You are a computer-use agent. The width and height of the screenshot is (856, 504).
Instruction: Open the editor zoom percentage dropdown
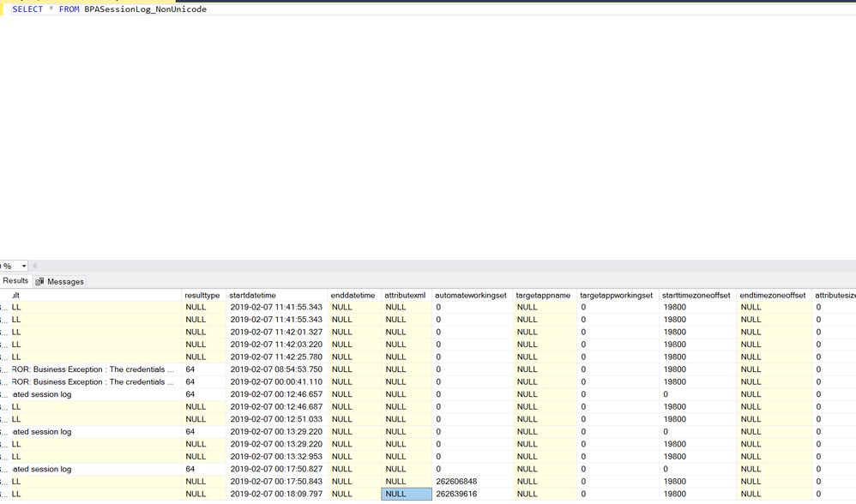click(x=23, y=266)
